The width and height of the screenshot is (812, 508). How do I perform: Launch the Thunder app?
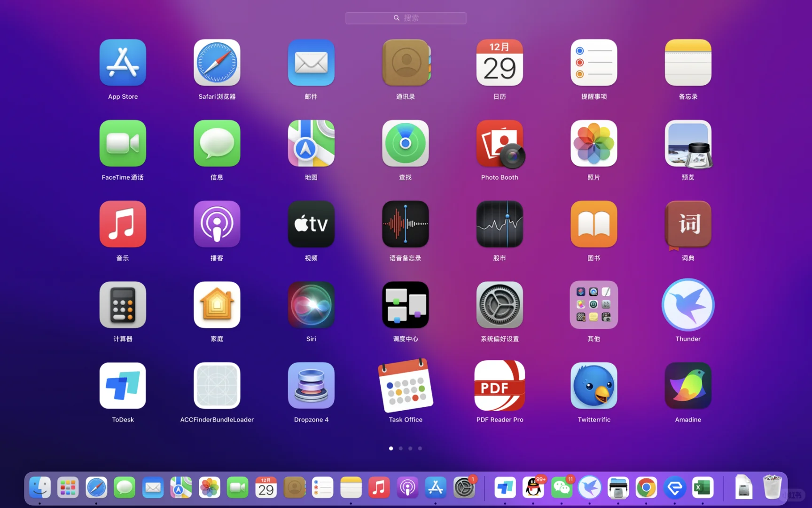(x=687, y=305)
